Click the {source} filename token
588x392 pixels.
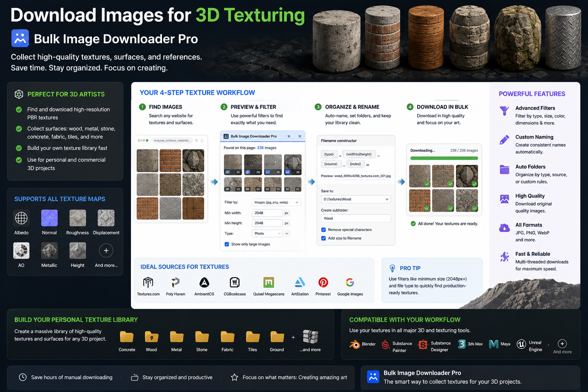331,164
